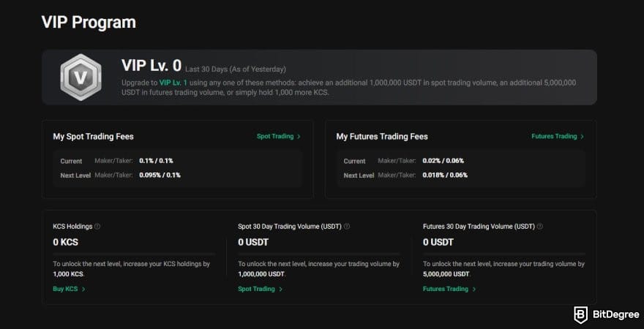Click the KCS Holdings progress bar

click(134, 254)
